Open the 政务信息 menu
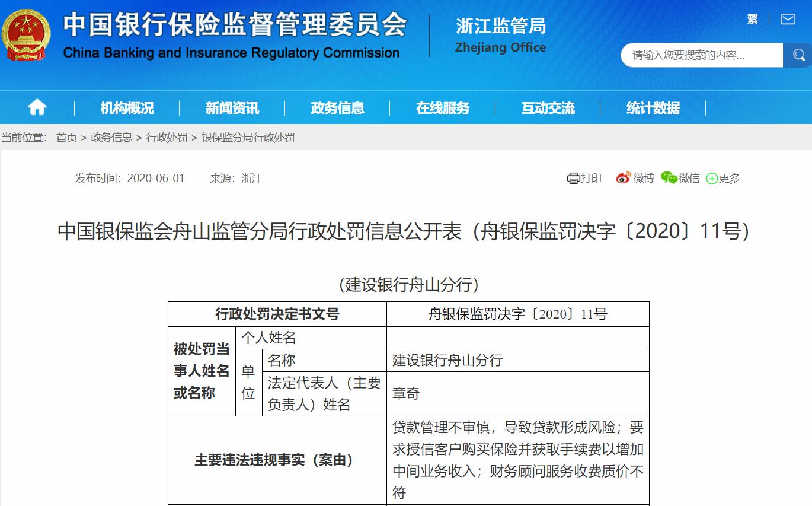812x506 pixels. (337, 108)
